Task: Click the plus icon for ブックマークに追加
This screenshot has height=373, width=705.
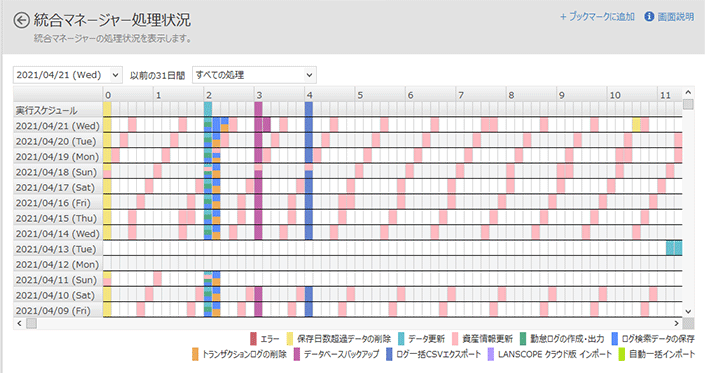Action: click(x=563, y=17)
